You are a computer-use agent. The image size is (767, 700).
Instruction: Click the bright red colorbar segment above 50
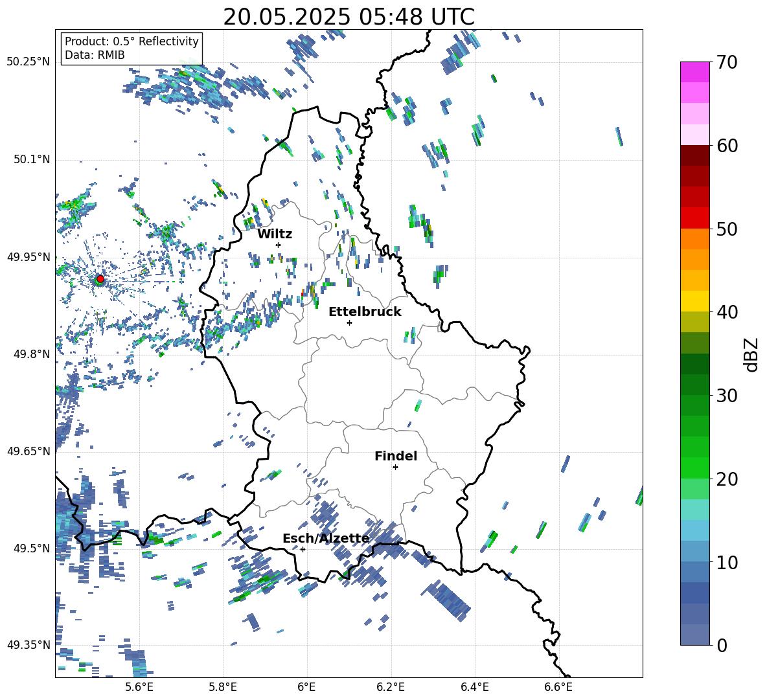pos(695,218)
